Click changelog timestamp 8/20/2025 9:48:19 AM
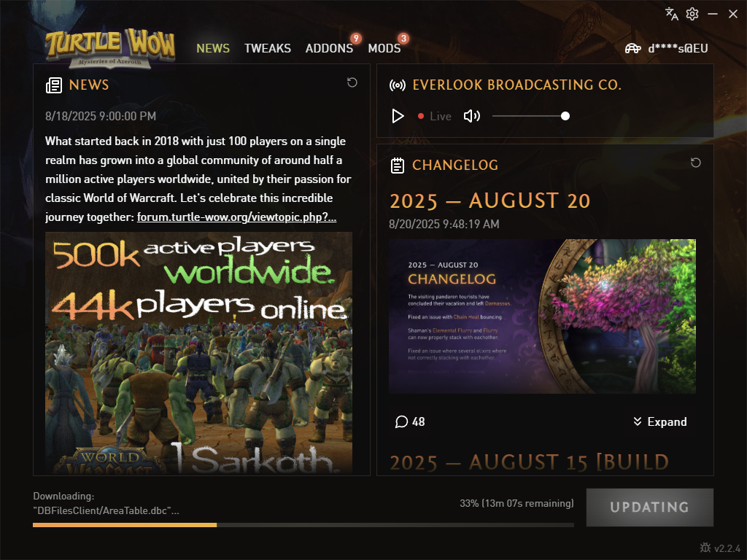Image resolution: width=747 pixels, height=560 pixels. 444,224
